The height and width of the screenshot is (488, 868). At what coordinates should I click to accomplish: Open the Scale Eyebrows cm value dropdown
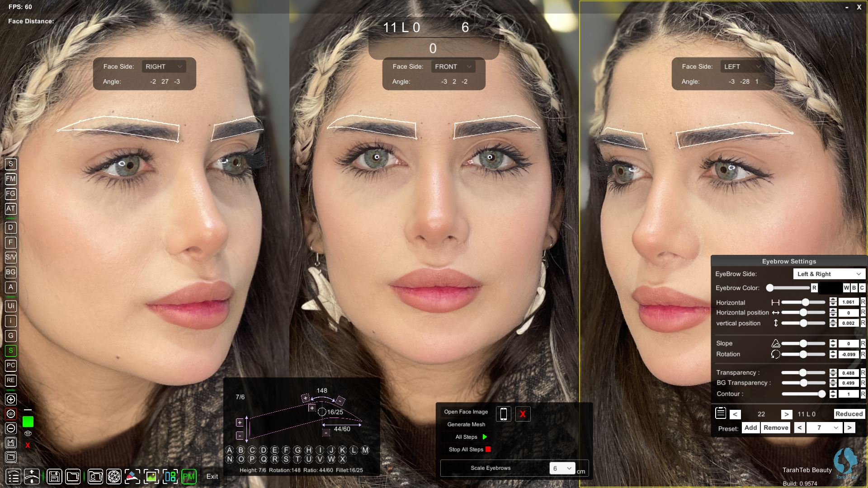[562, 469]
